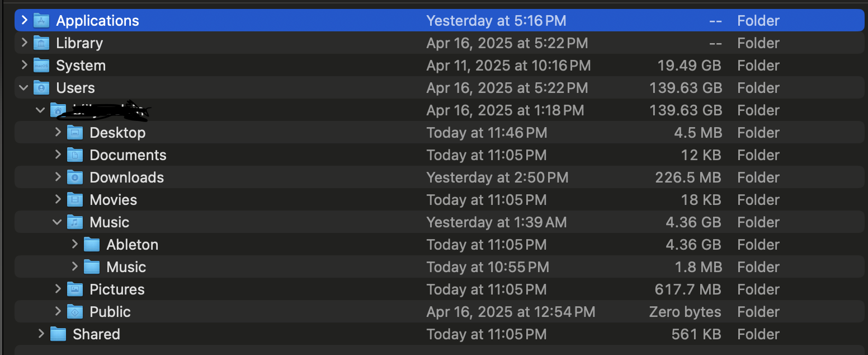Screen dimensions: 868x355
Task: Click the System folder icon
Action: pyautogui.click(x=41, y=66)
